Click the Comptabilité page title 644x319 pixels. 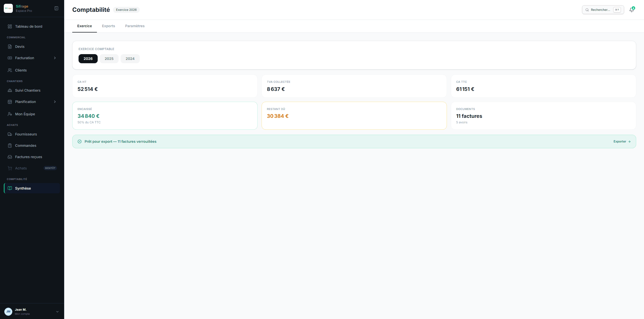coord(91,10)
